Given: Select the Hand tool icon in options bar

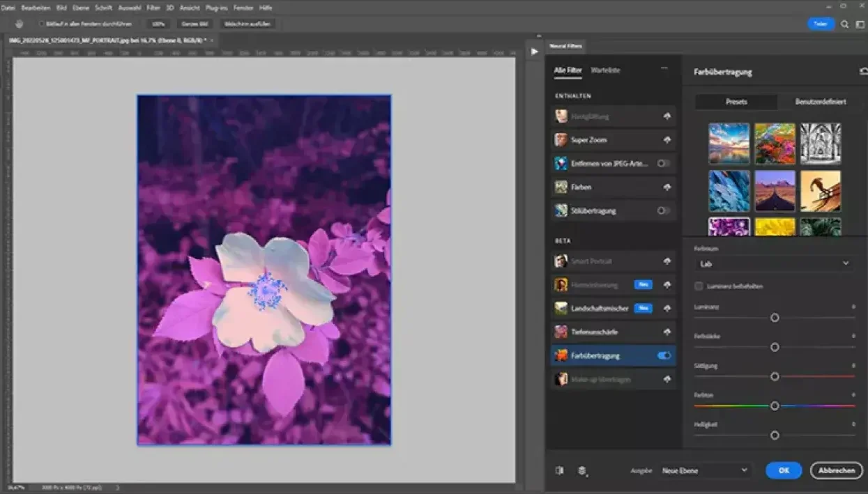Looking at the screenshot, I should coord(20,24).
